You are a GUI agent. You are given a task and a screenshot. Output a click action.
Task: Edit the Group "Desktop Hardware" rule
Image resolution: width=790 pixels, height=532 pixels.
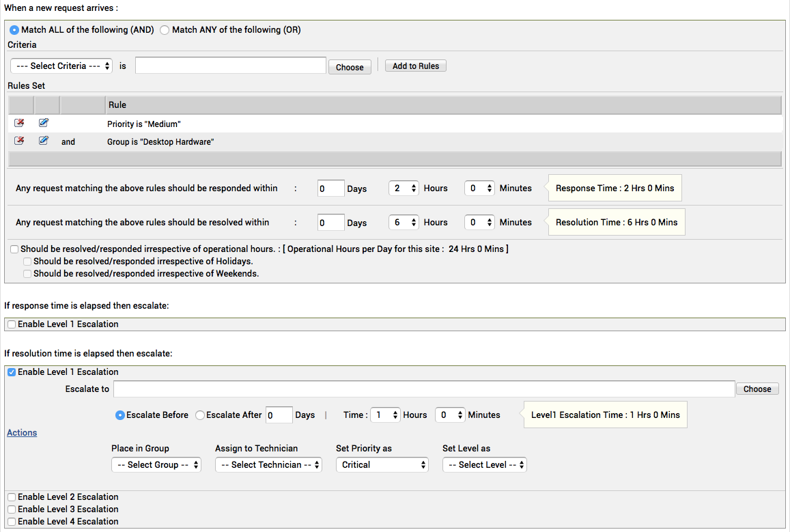click(44, 141)
